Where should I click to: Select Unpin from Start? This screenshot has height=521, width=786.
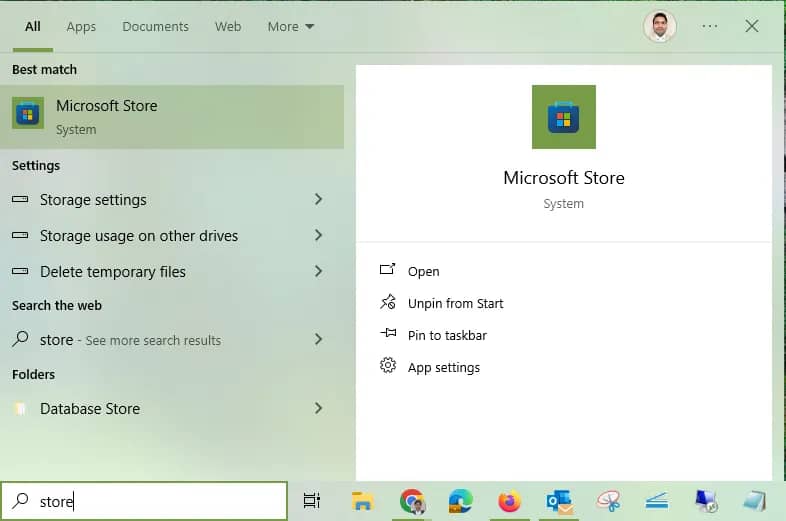pyautogui.click(x=455, y=303)
